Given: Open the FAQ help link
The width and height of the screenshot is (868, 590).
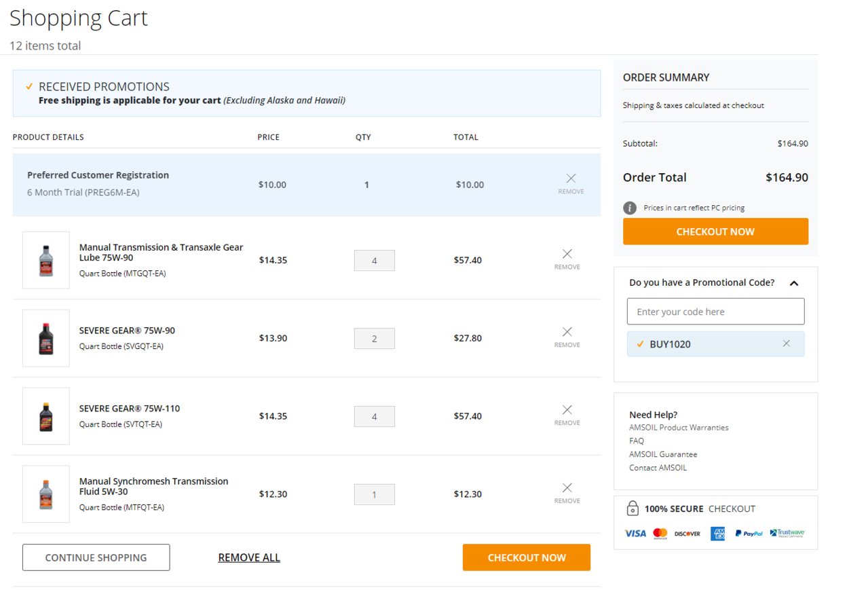Looking at the screenshot, I should pyautogui.click(x=637, y=441).
